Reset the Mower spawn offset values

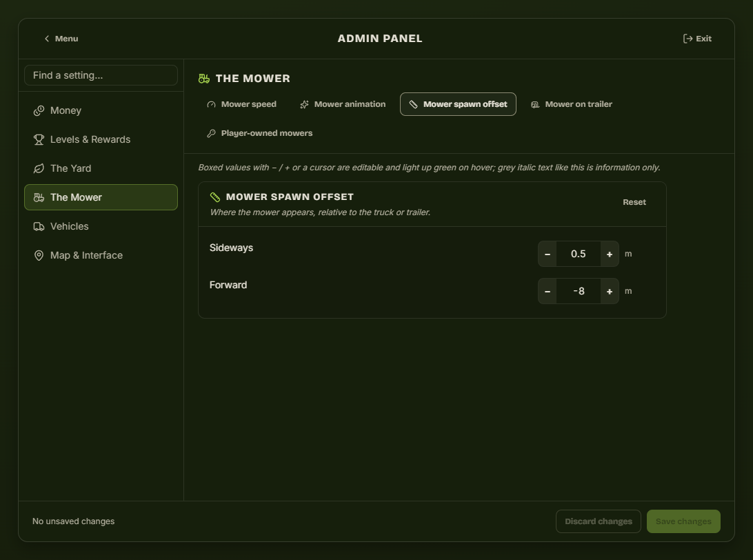[634, 202]
